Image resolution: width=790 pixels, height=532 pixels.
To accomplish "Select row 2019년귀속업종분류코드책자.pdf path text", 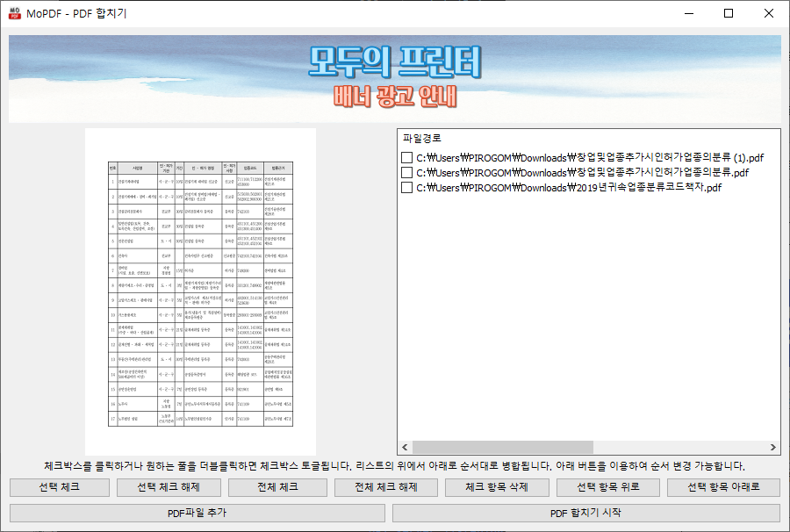I will click(569, 187).
